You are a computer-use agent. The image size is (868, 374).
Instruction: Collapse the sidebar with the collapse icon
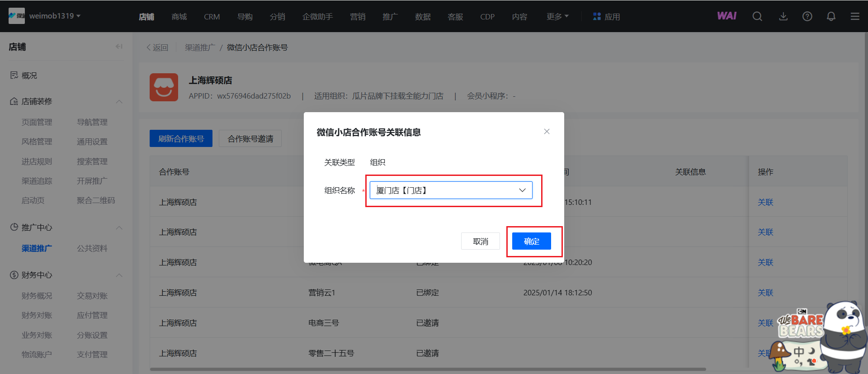(x=119, y=47)
